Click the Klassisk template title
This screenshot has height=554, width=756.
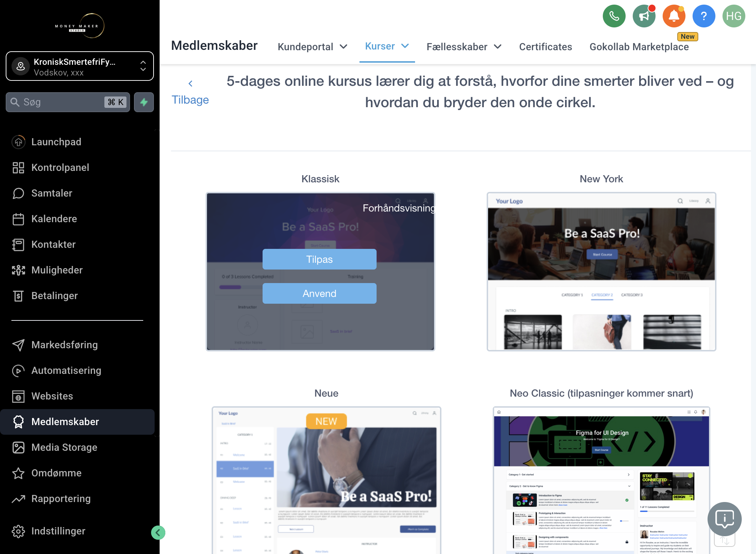(x=320, y=179)
